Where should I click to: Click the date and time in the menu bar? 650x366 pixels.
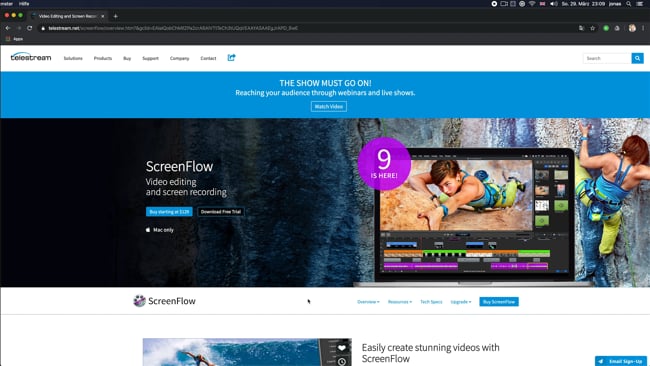pyautogui.click(x=583, y=4)
